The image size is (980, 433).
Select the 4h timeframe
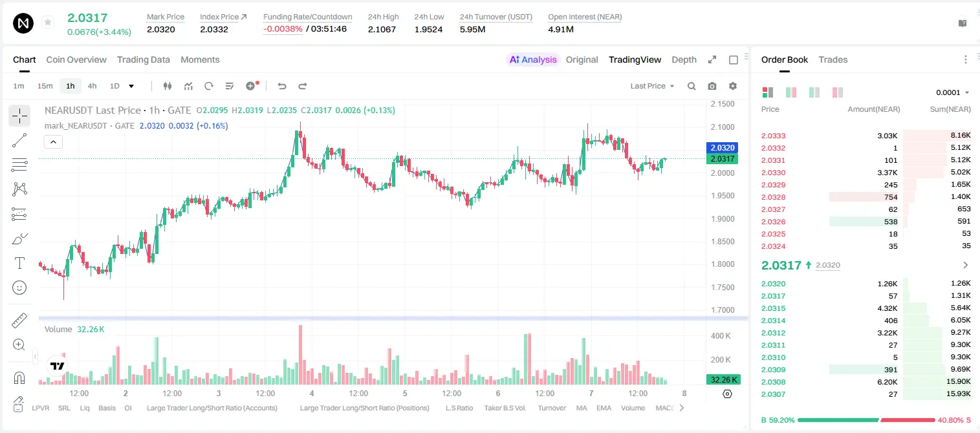coord(93,86)
